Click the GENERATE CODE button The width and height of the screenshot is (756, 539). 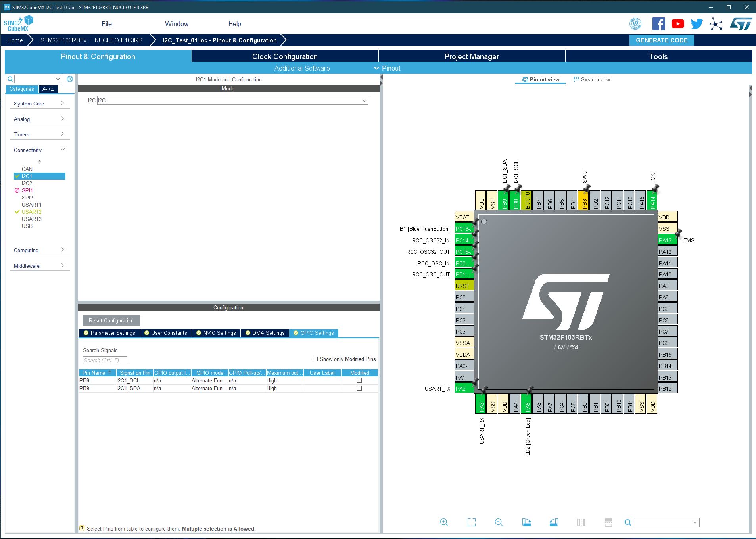[662, 40]
